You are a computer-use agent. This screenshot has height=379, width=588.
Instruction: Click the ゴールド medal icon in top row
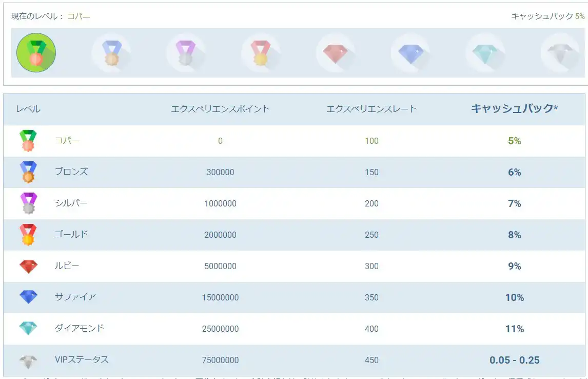click(x=261, y=52)
